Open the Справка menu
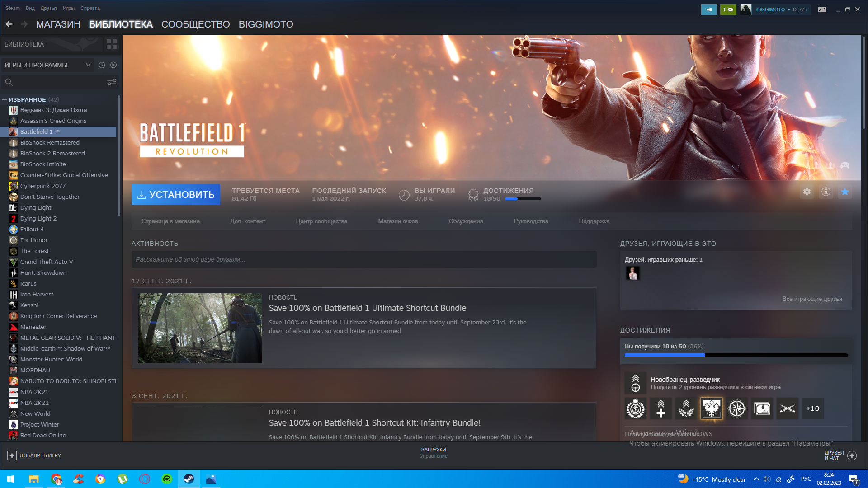Screen dimensions: 868x488 point(90,8)
